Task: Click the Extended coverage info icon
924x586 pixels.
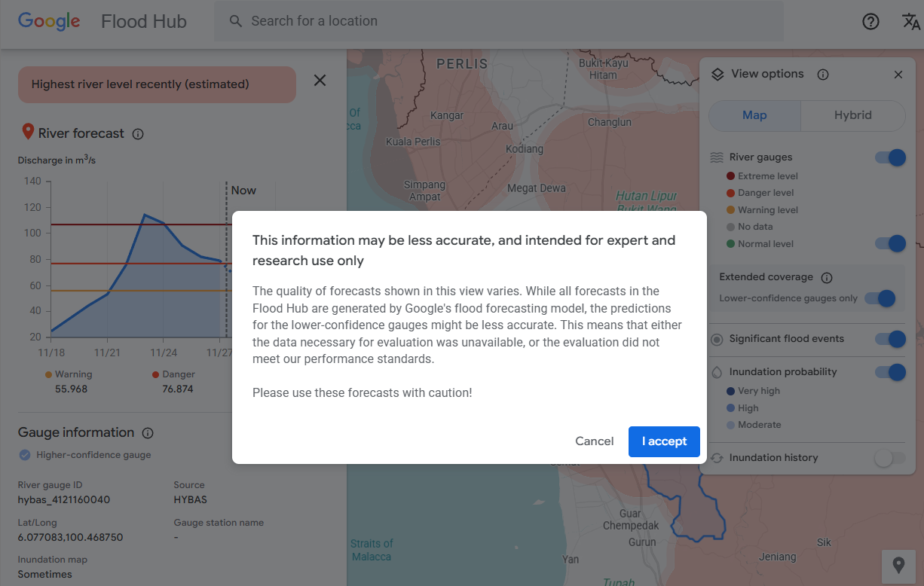Action: click(826, 278)
